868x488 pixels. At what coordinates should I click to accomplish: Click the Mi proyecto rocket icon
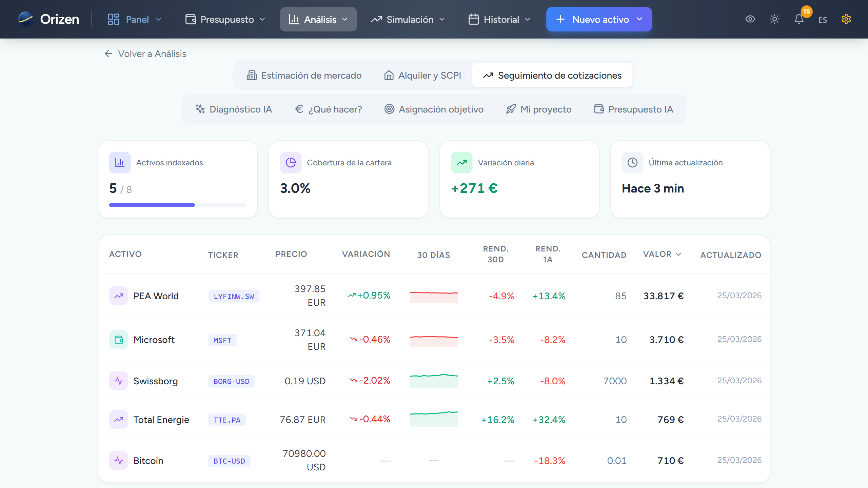coord(512,109)
